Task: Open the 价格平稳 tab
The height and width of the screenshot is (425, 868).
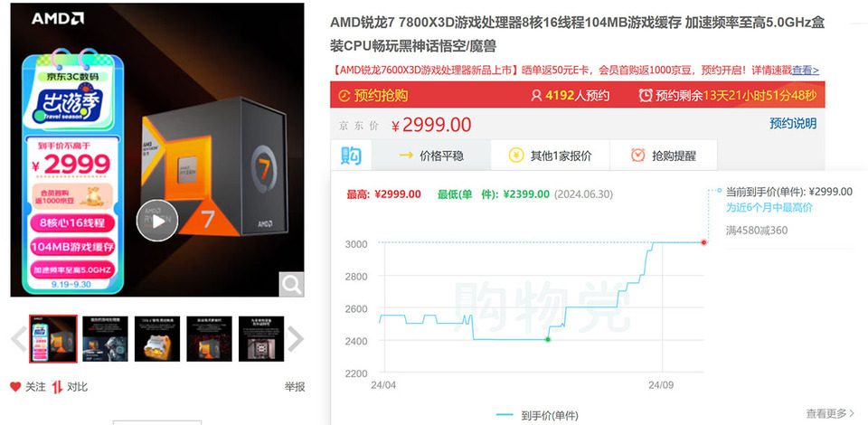Action: click(x=431, y=156)
